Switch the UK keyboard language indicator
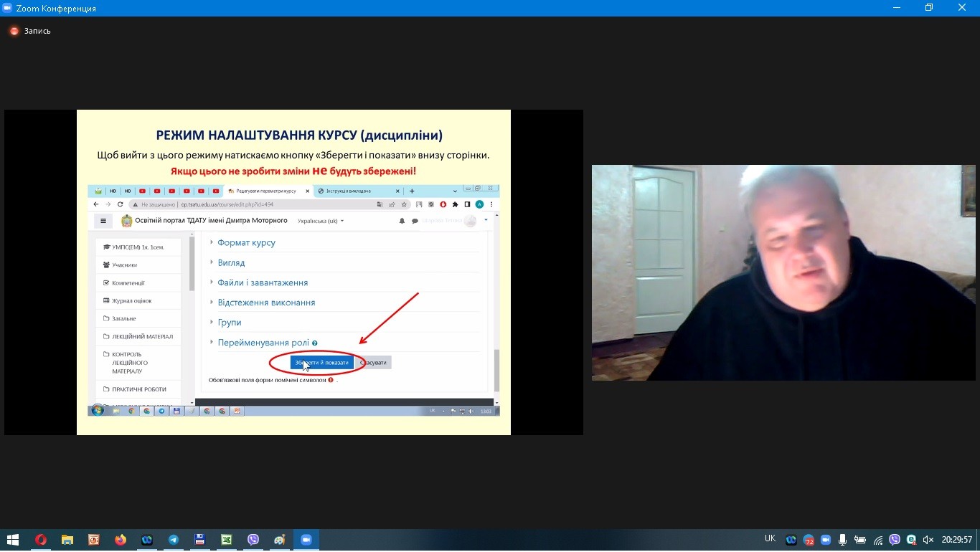 [x=770, y=538]
